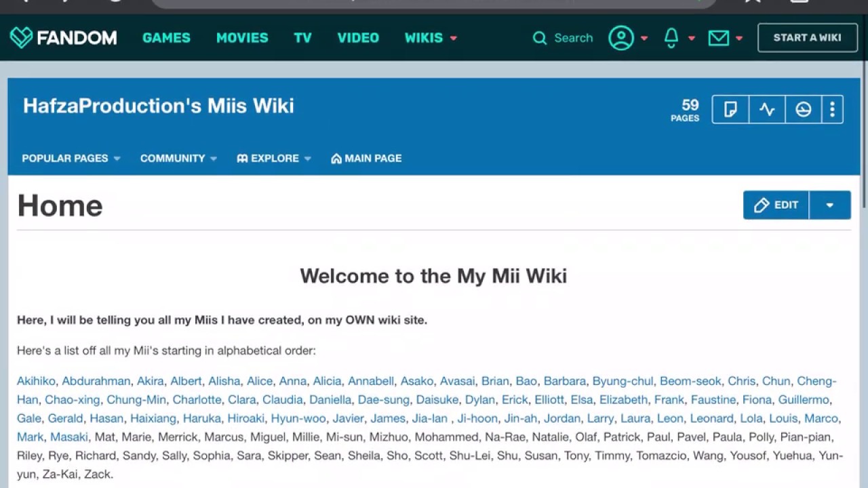Open the Akira Mii link

coord(151,381)
